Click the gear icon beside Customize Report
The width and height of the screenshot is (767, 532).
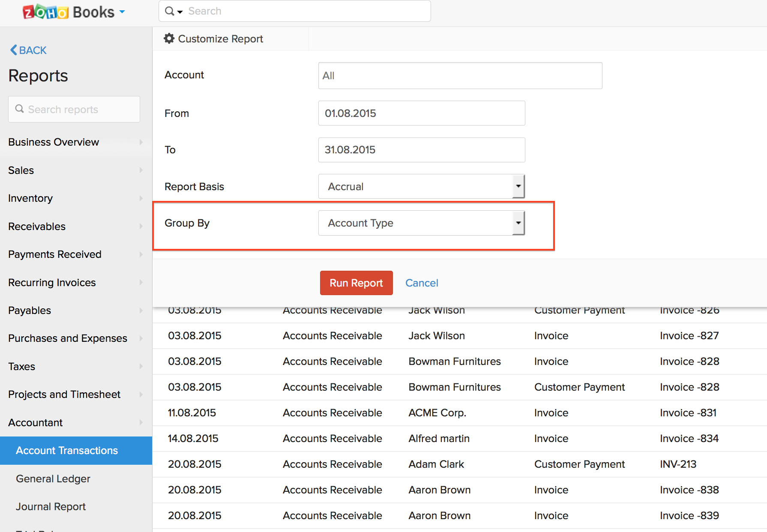coord(169,39)
